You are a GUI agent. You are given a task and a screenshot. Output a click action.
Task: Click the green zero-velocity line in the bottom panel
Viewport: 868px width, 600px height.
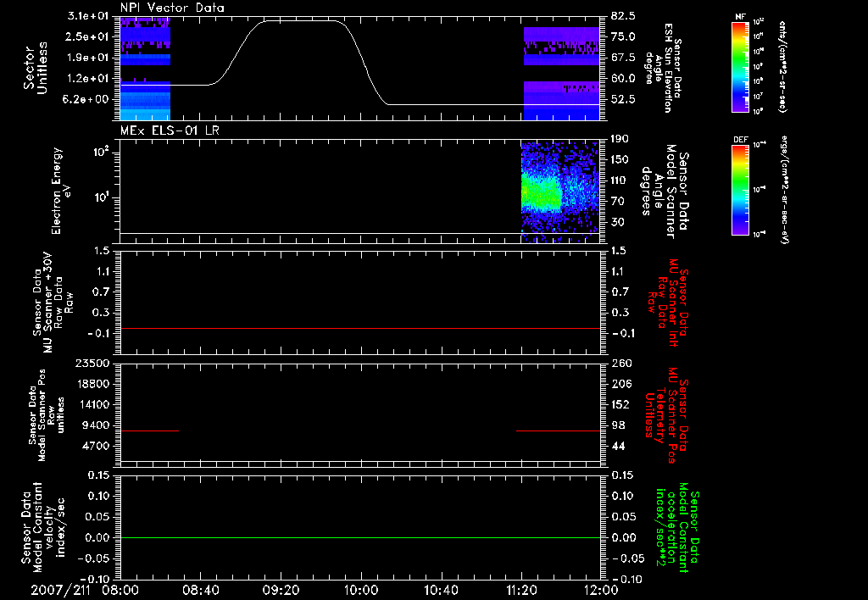(x=360, y=537)
